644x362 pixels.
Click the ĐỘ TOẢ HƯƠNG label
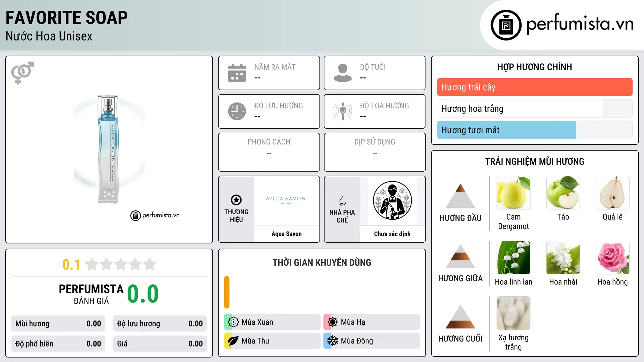click(x=384, y=106)
